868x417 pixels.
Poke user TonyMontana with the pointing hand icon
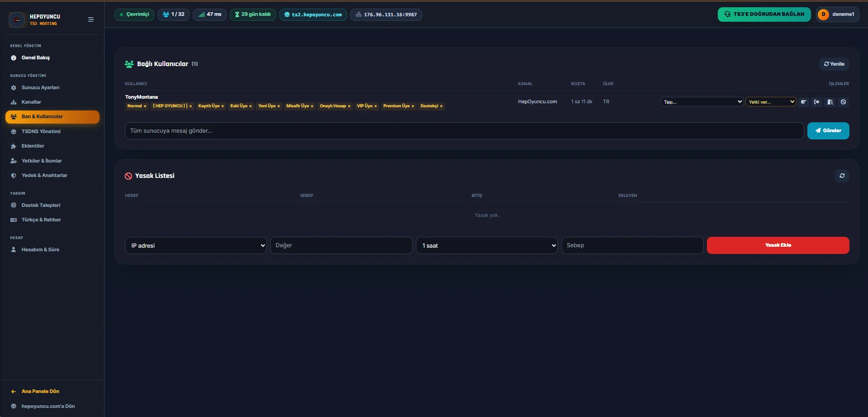tap(804, 102)
